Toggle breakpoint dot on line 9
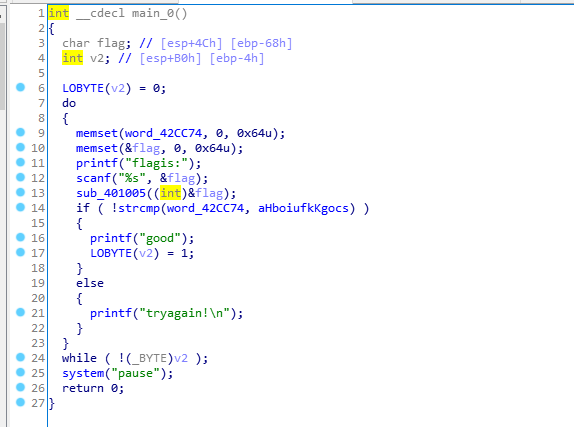 pos(20,132)
